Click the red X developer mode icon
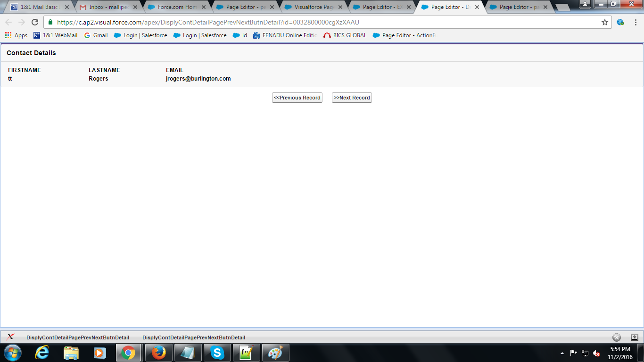Viewport: 644px width, 362px height. tap(9, 337)
